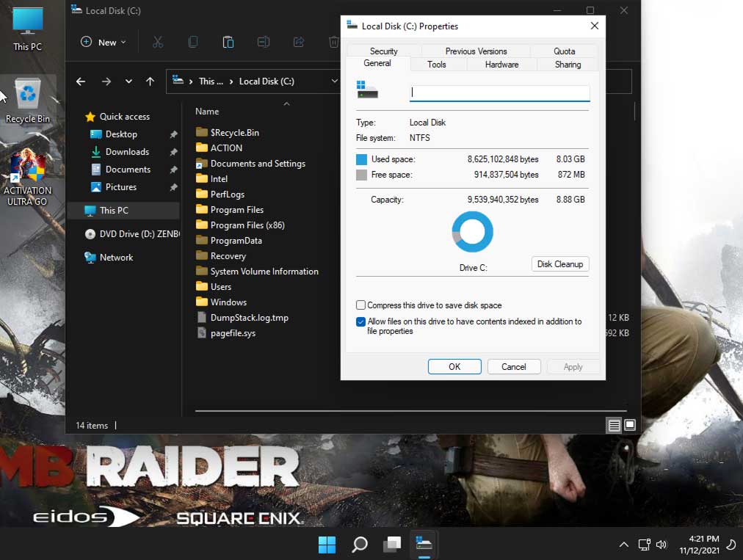Expand breadcrumb chevron before Local Disk (C:)

231,81
